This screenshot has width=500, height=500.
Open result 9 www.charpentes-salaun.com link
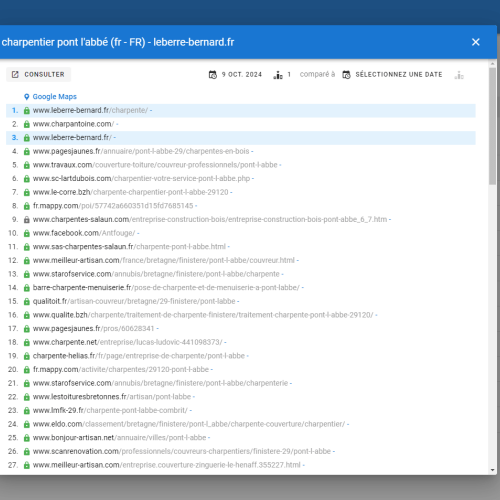pos(210,220)
